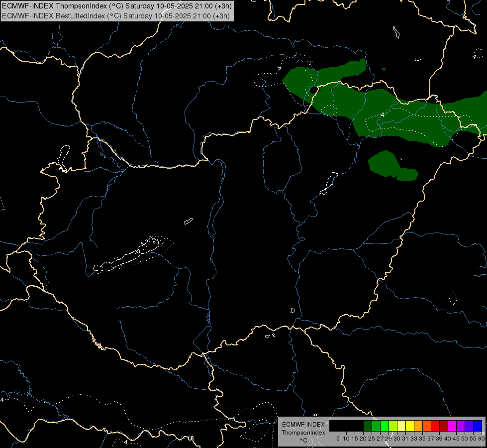Select the lime 29–30 legend swatch
The image size is (487, 448).
coord(393,426)
